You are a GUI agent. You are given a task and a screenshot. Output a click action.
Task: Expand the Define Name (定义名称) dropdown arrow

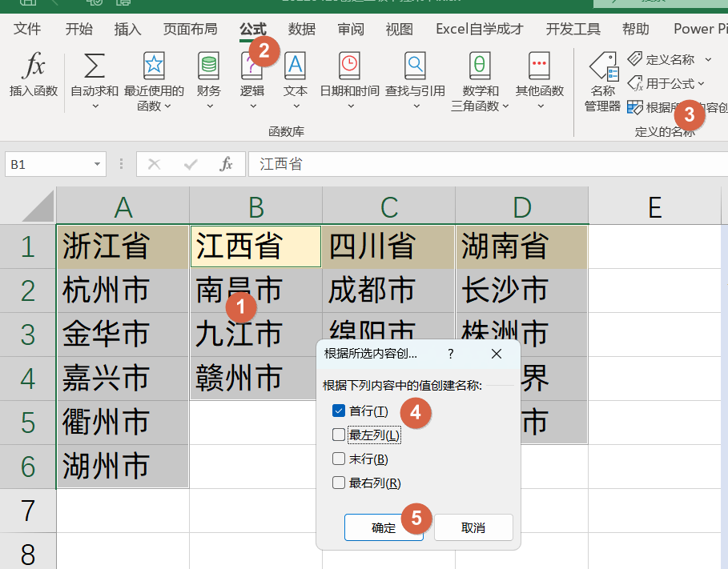click(x=708, y=59)
